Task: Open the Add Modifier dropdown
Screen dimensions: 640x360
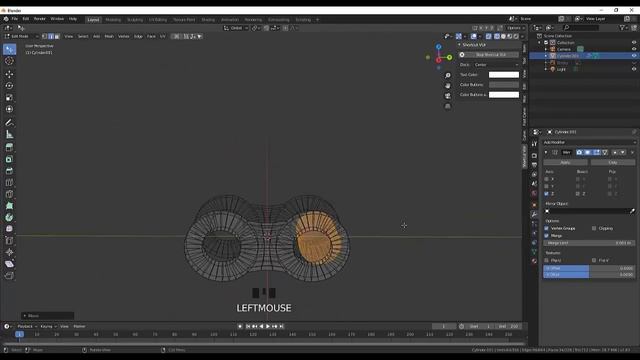Action: [589, 142]
